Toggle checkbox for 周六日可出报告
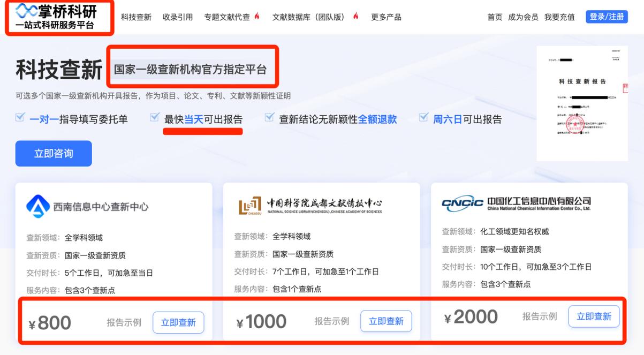 tap(423, 117)
